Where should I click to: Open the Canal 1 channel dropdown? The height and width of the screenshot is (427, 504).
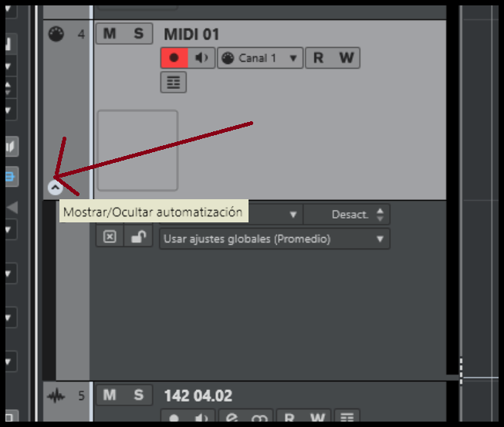coord(260,58)
